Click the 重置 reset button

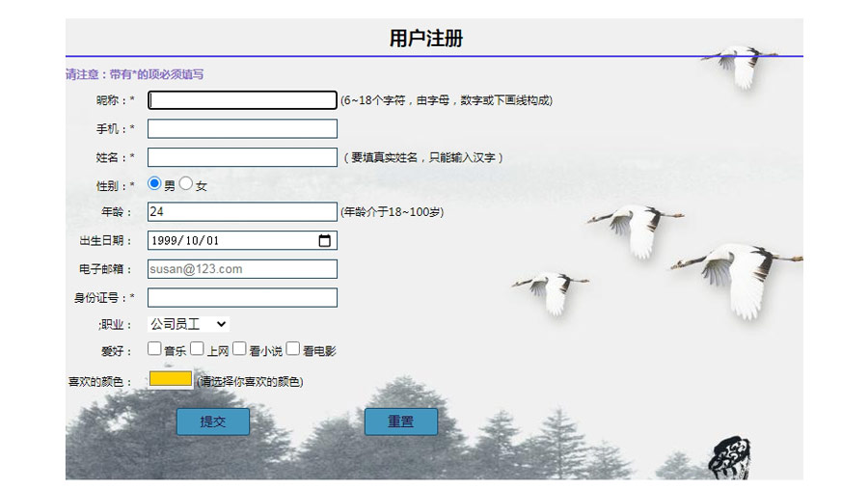(x=401, y=422)
